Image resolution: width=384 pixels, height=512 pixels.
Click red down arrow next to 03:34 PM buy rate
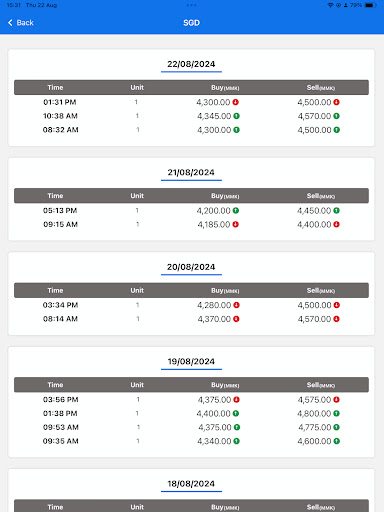coord(236,305)
